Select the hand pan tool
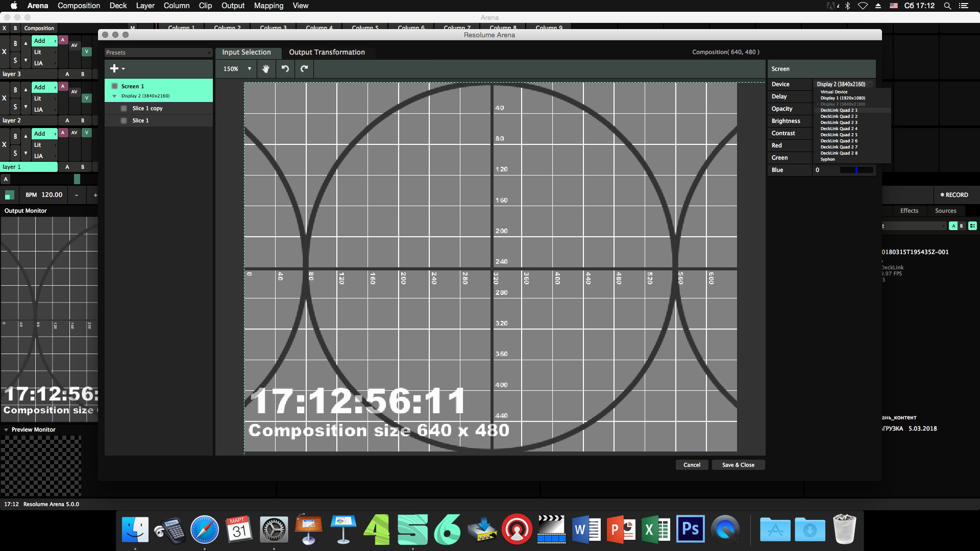 (x=265, y=69)
